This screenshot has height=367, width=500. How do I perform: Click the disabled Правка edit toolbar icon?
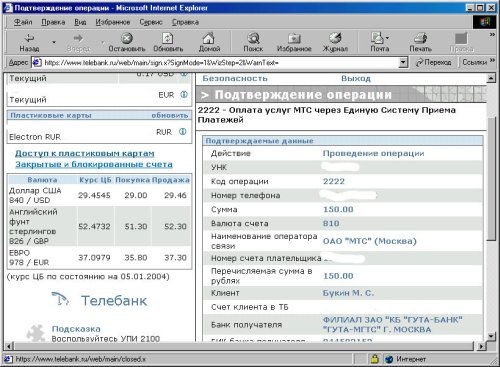(461, 39)
